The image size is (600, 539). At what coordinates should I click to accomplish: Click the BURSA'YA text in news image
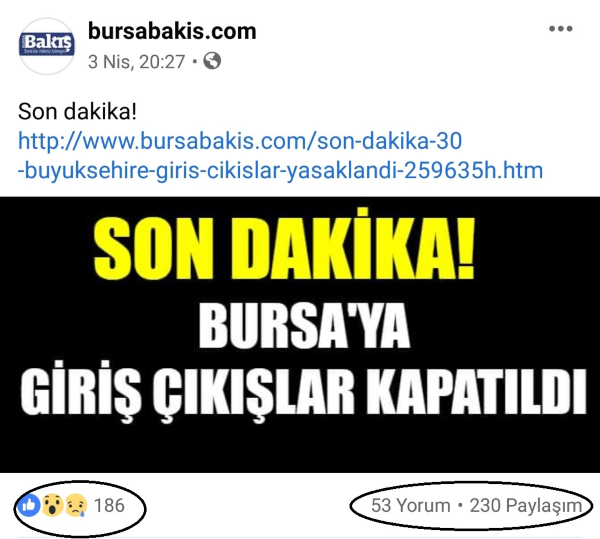(304, 325)
